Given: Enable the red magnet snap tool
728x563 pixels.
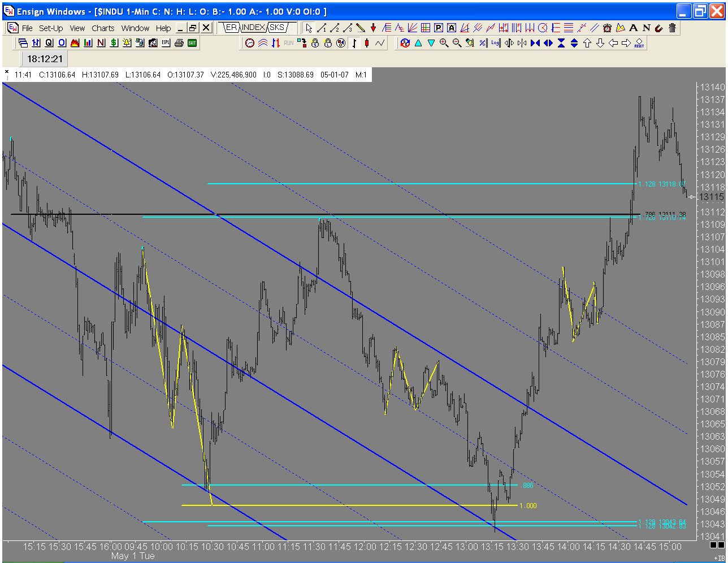Looking at the screenshot, I should [659, 28].
